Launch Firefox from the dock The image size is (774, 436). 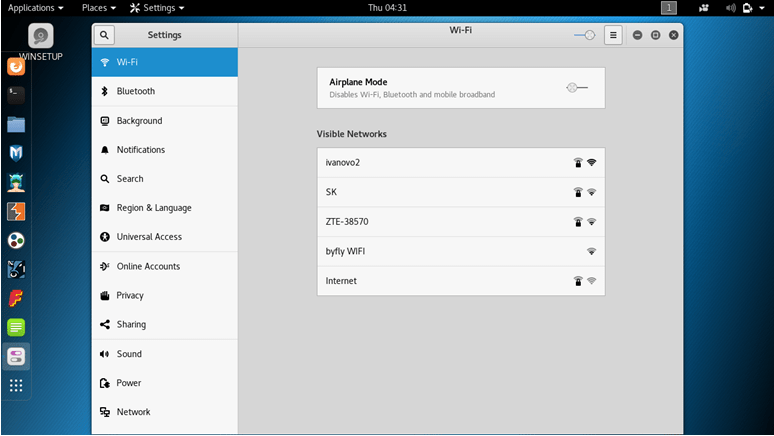coord(16,66)
